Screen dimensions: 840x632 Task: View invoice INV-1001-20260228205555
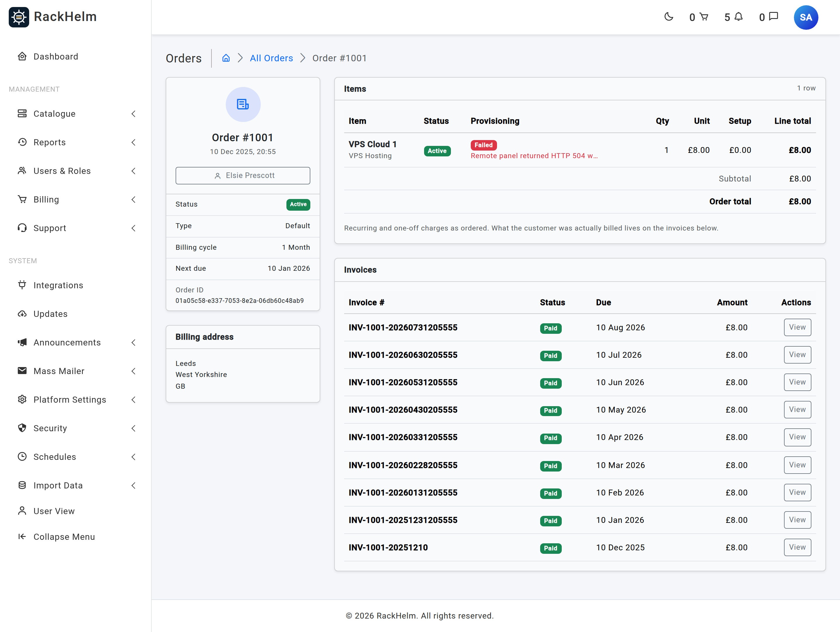click(797, 465)
